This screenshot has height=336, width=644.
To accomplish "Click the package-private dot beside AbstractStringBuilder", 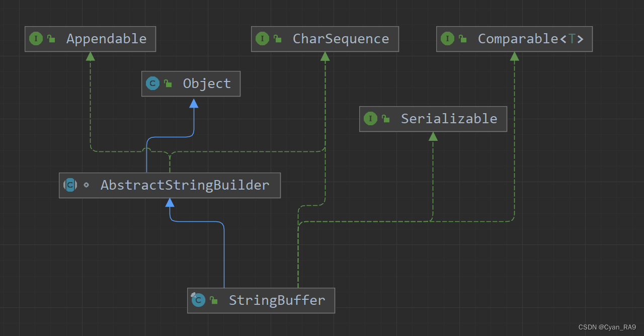I will [x=86, y=185].
